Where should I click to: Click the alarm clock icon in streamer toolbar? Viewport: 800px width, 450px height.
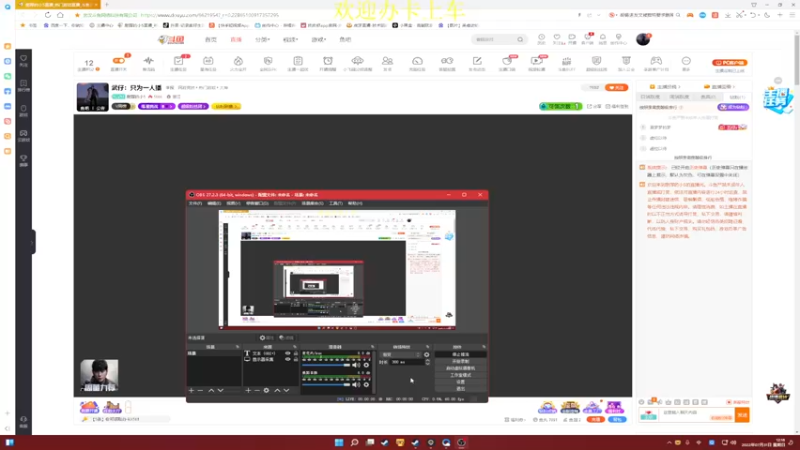coord(328,63)
